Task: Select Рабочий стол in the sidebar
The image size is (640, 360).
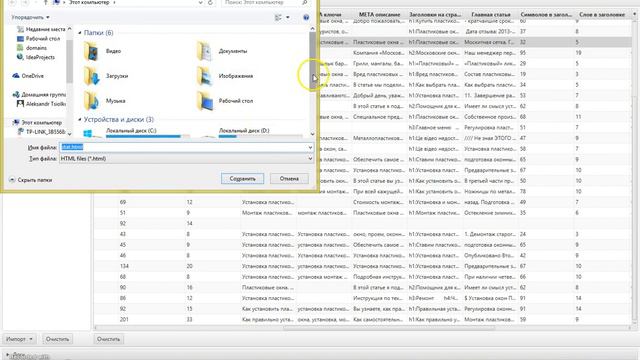Action: tap(38, 38)
